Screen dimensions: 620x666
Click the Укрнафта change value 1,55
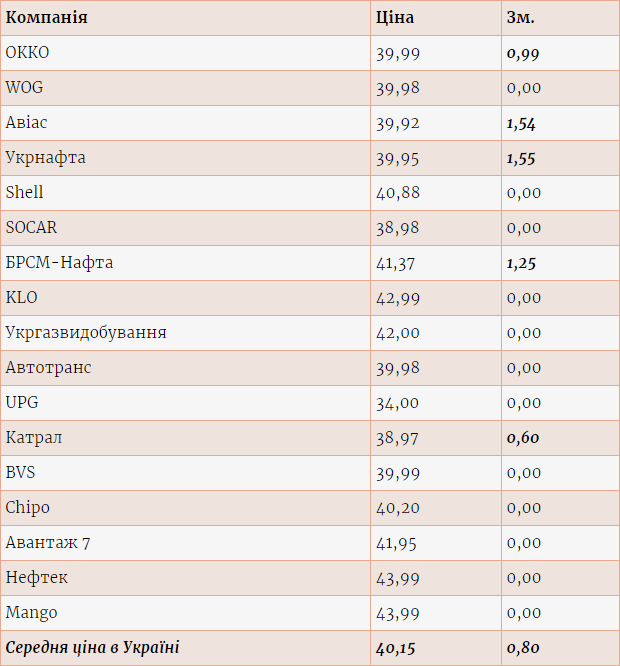521,158
